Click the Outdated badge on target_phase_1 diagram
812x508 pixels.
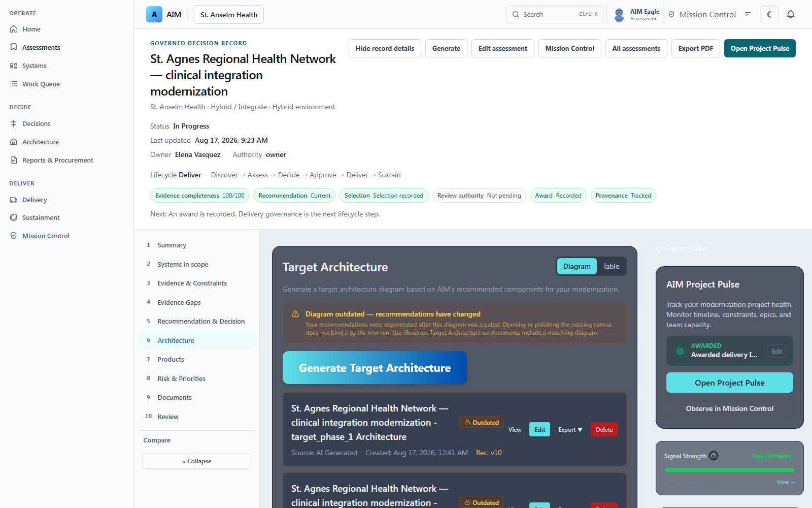(482, 422)
